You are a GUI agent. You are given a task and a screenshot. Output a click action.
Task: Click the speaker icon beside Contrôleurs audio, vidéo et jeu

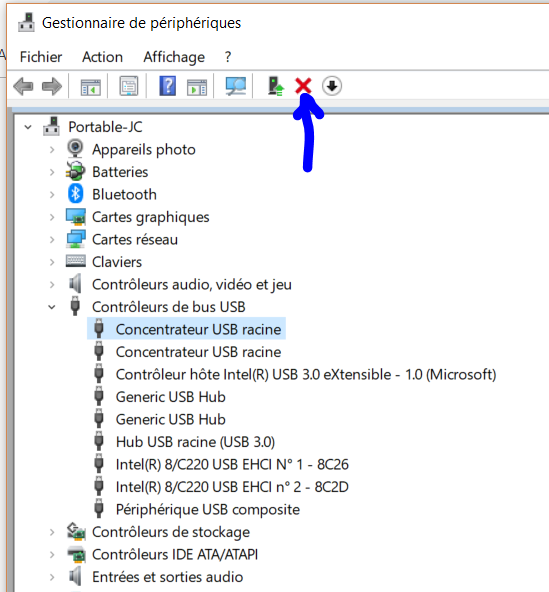[x=75, y=284]
